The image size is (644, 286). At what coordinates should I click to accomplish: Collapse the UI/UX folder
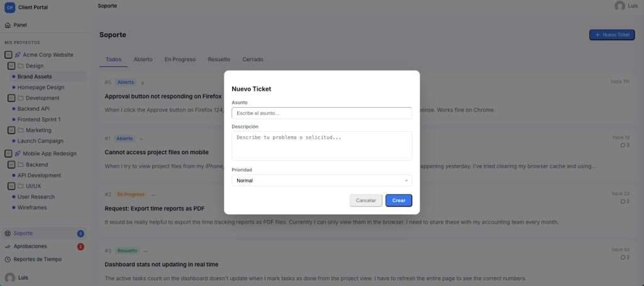click(11, 186)
